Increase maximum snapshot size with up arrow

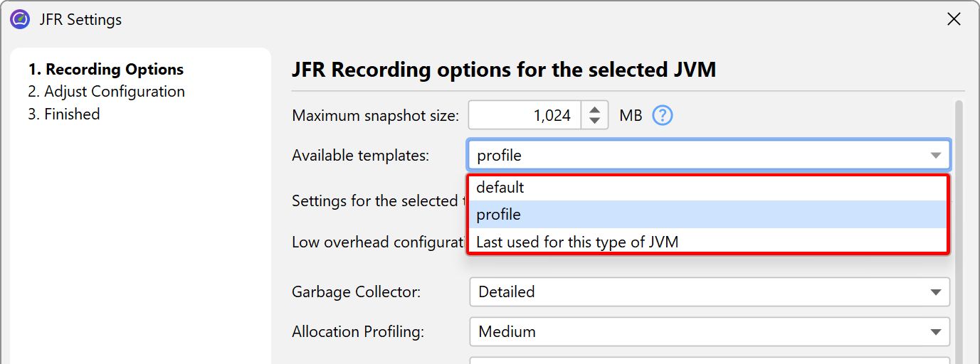[x=595, y=109]
